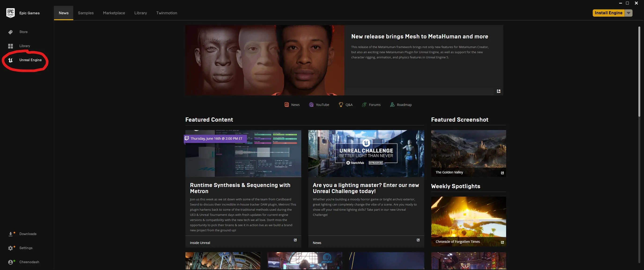Open the YouTube channel link

point(319,105)
